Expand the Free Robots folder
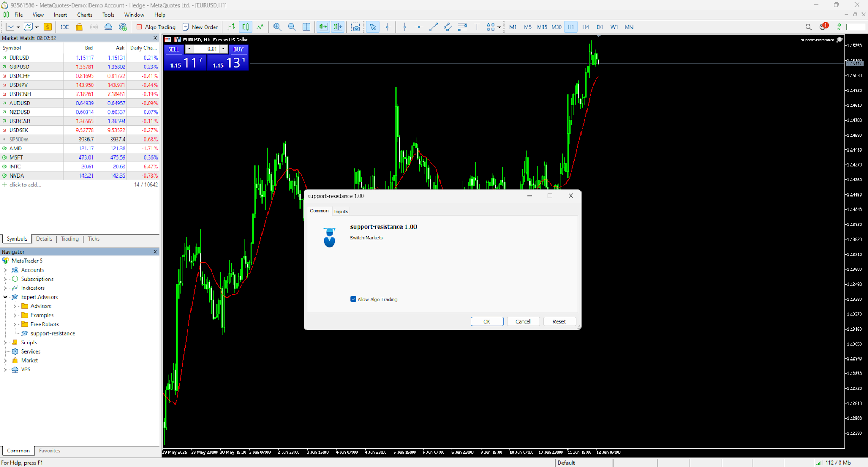Screen dimensions: 868x467 pos(15,324)
